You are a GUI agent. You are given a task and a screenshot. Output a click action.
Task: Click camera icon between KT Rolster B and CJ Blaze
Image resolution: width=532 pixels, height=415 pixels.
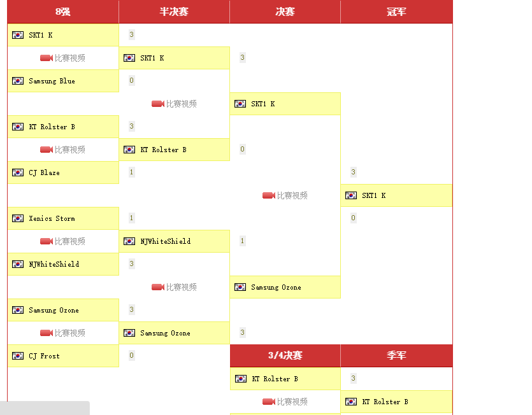coord(47,150)
